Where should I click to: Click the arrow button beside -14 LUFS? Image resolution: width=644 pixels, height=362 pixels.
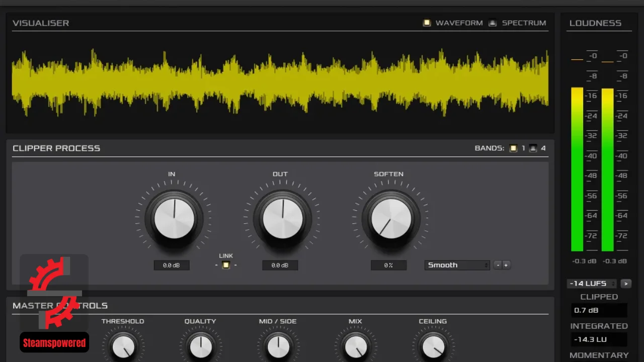(626, 284)
